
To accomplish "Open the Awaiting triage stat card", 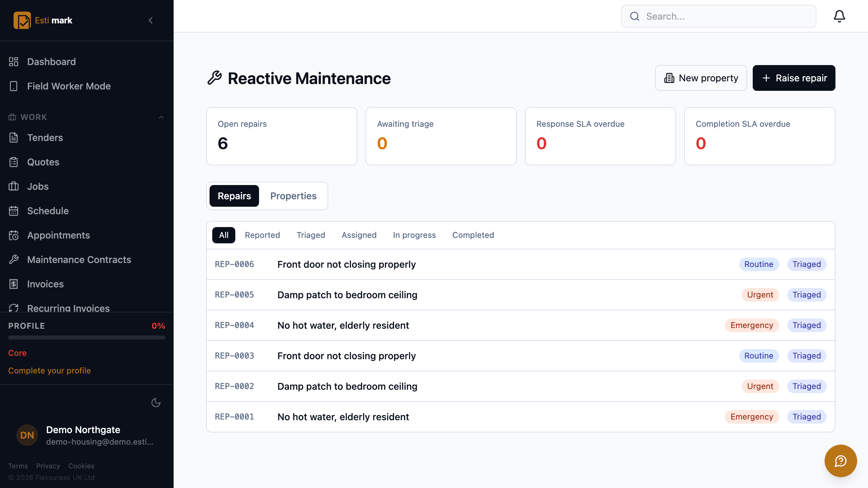I will (x=441, y=136).
